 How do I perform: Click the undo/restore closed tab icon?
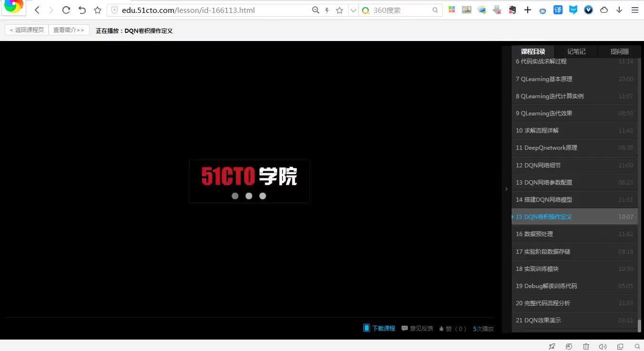pos(82,10)
